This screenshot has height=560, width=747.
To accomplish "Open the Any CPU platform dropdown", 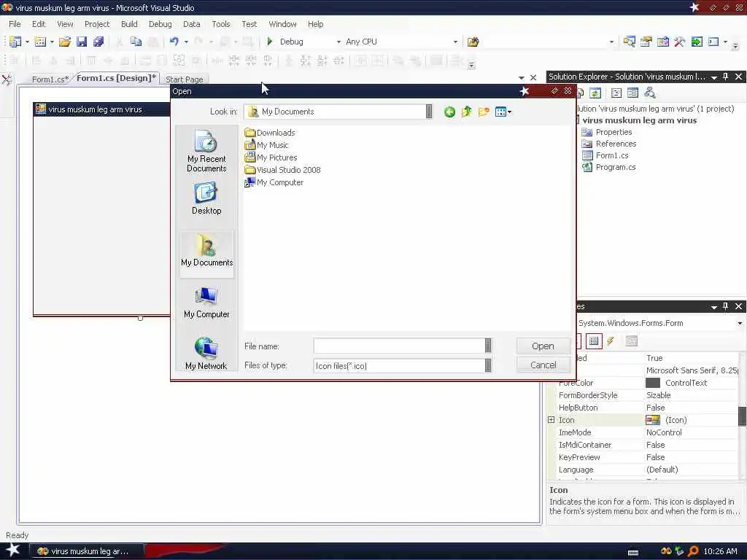I will (455, 42).
